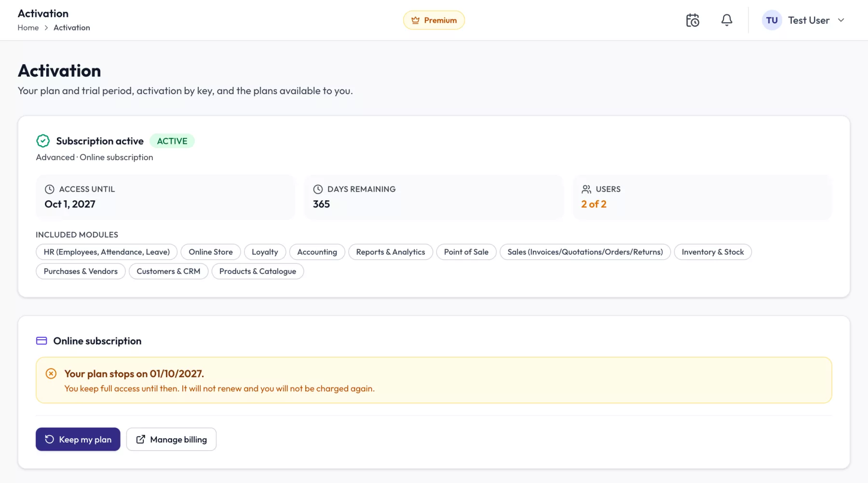
Task: Click the Loyalty module chip
Action: (x=265, y=252)
